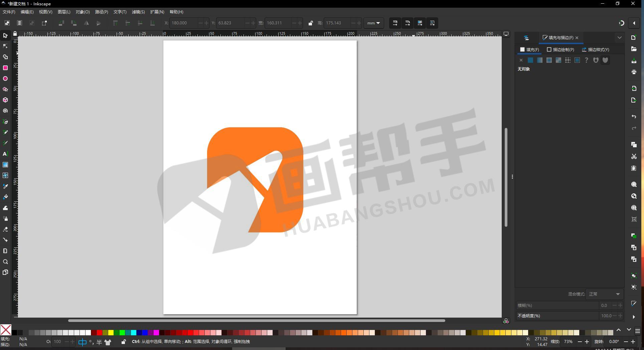
Task: Select the Eraser tool
Action: [5, 229]
